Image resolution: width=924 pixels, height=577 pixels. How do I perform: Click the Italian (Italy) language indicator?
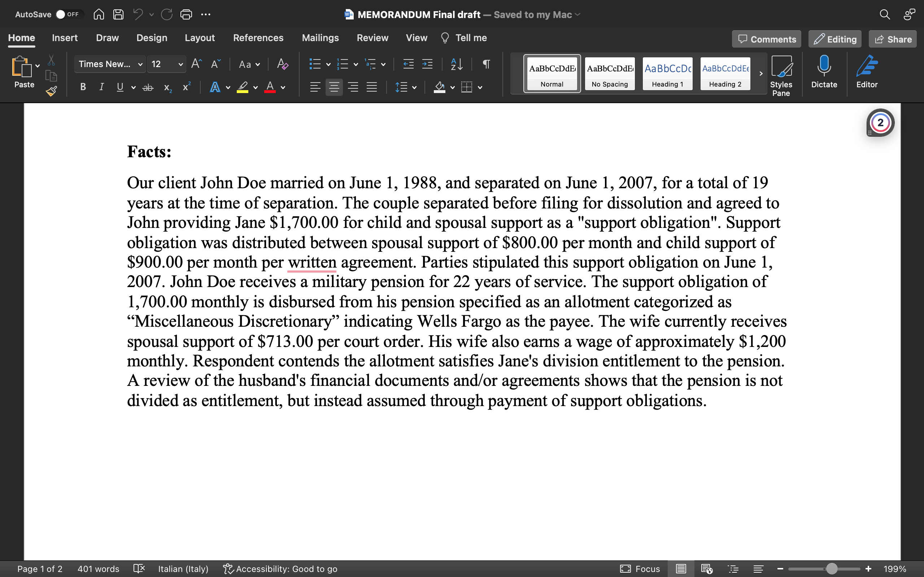coord(183,569)
